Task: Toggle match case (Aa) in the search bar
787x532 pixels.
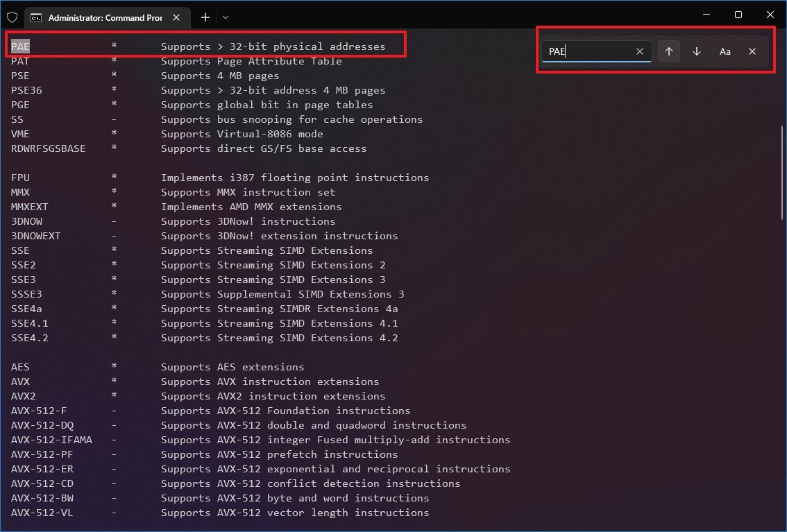Action: [725, 51]
